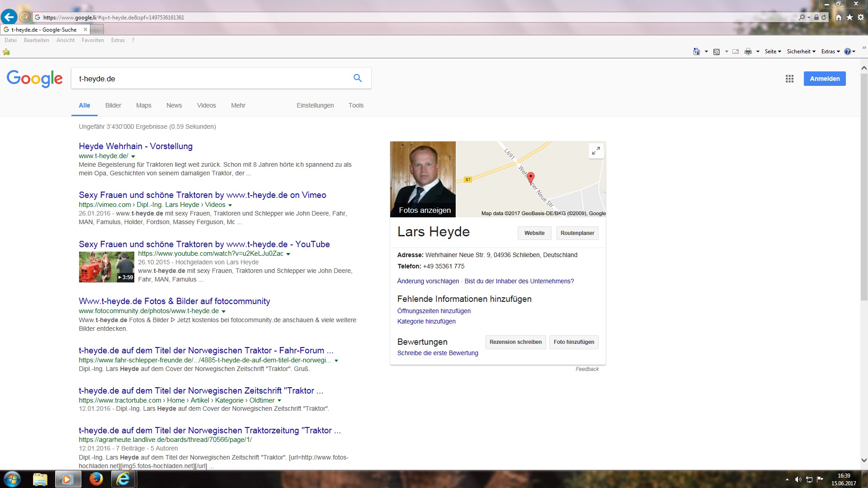Click the Google search magnifier icon

click(358, 78)
